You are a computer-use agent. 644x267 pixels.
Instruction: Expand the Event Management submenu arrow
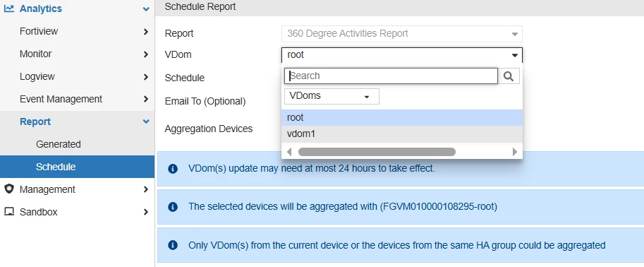146,99
